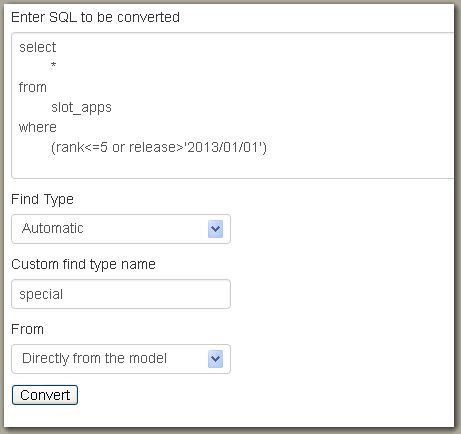Click the 'slot_apps' text in the SQL
461x434 pixels.
coord(81,108)
